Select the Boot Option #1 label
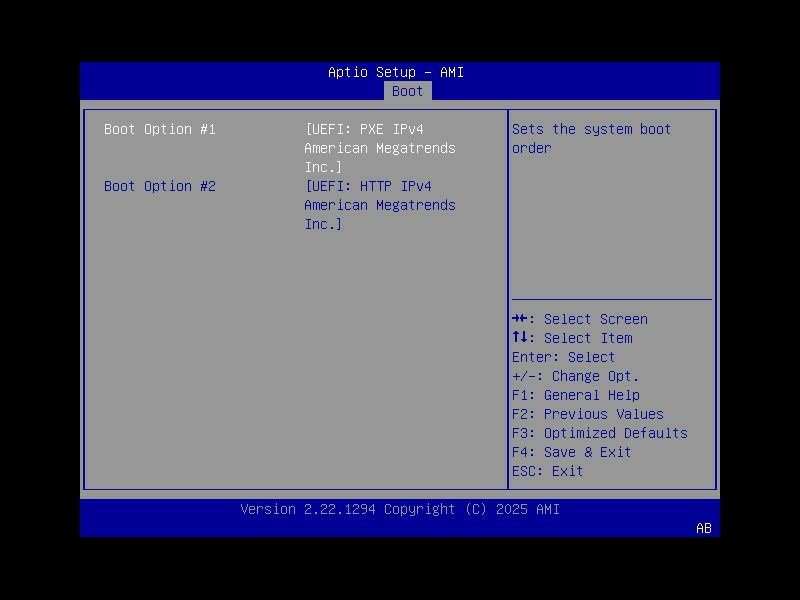 160,129
